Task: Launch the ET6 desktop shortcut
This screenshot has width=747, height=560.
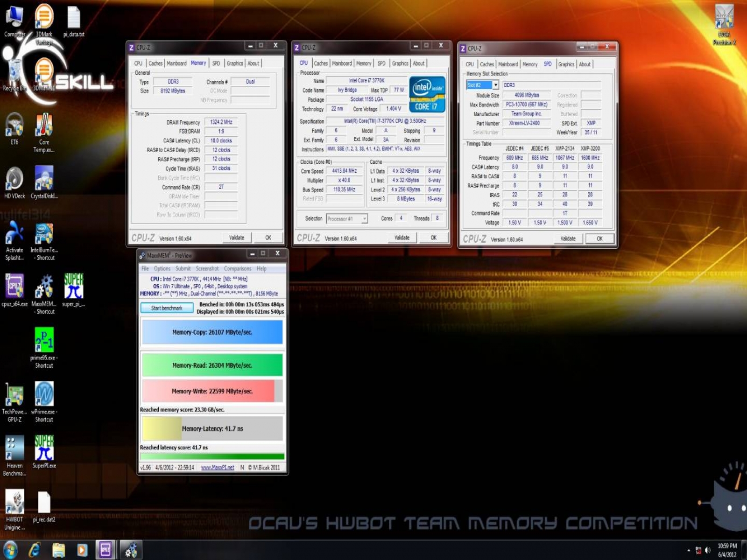Action: click(14, 129)
